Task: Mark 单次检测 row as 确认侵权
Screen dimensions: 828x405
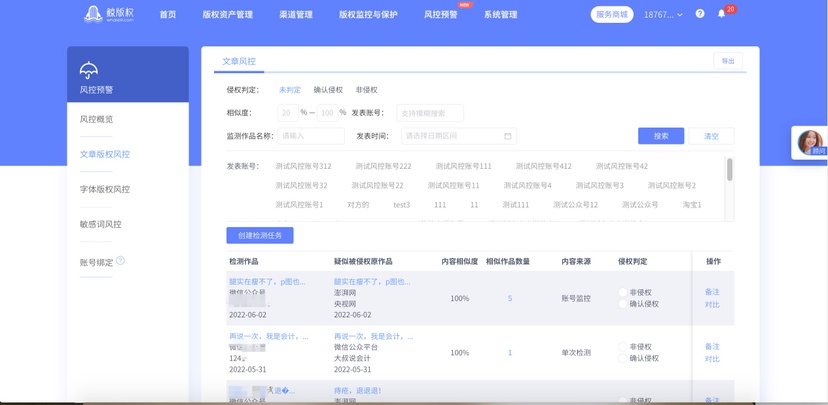Action: [x=623, y=358]
